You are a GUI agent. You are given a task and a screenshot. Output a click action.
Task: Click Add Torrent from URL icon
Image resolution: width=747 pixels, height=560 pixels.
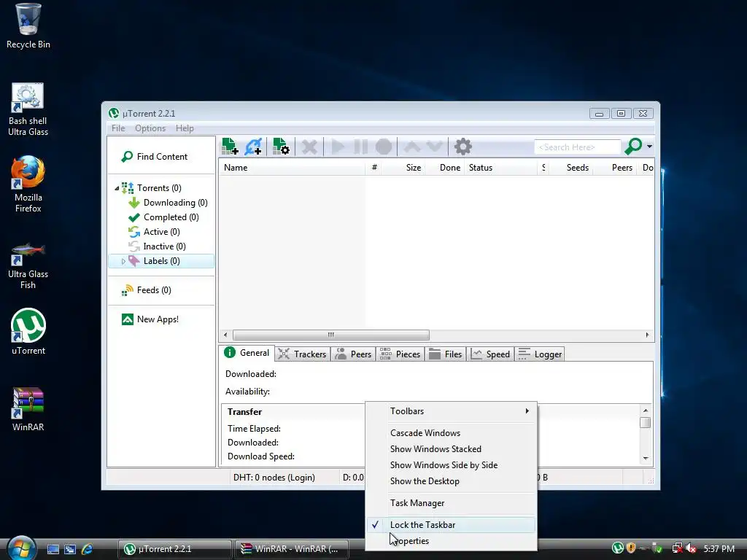(x=253, y=147)
